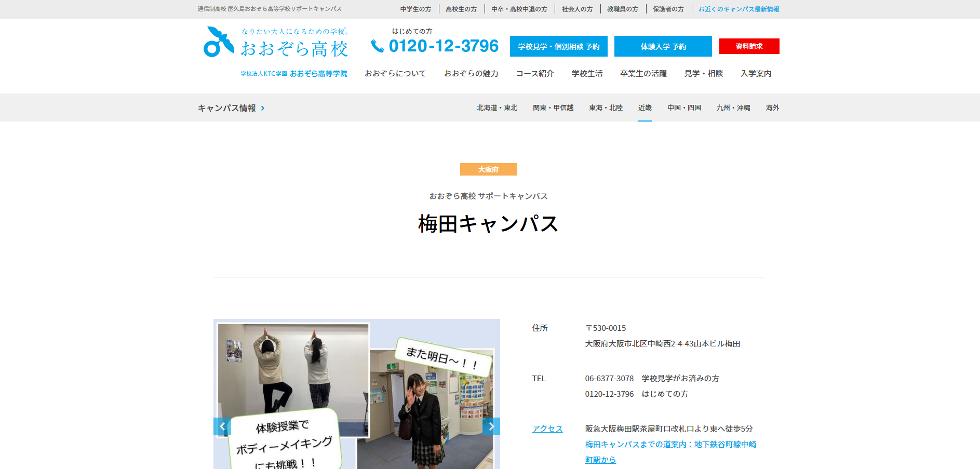Click the chevron next to キャンパス情報
The width and height of the screenshot is (980, 469).
click(x=263, y=108)
